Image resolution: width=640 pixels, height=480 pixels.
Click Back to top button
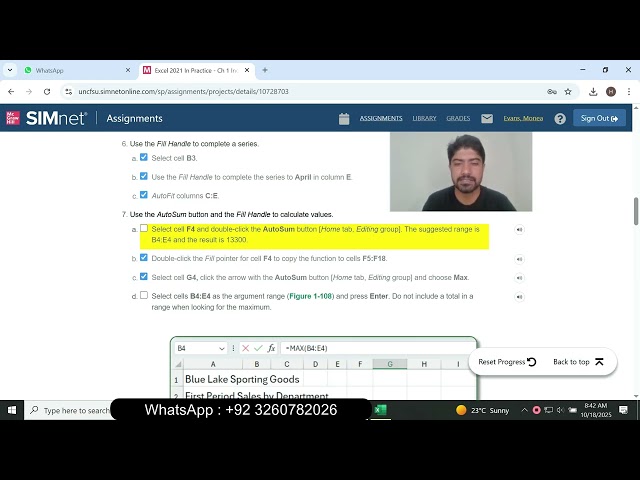click(578, 362)
